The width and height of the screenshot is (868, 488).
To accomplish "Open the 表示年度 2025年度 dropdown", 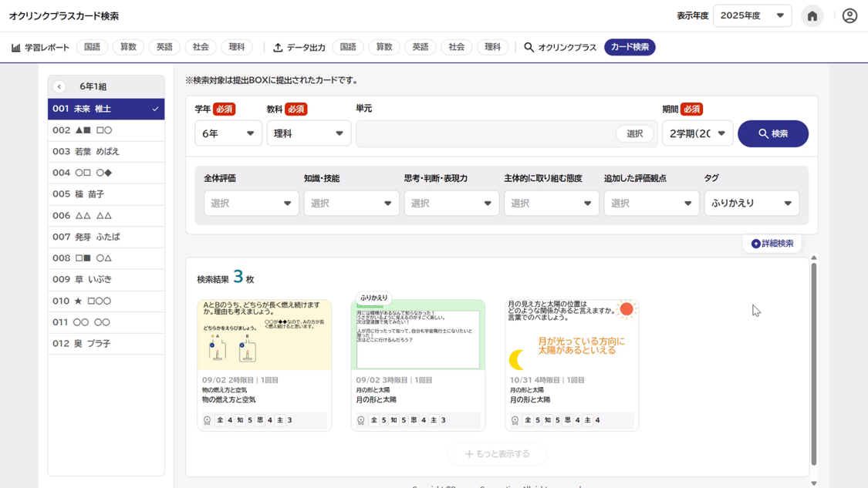I will point(751,16).
